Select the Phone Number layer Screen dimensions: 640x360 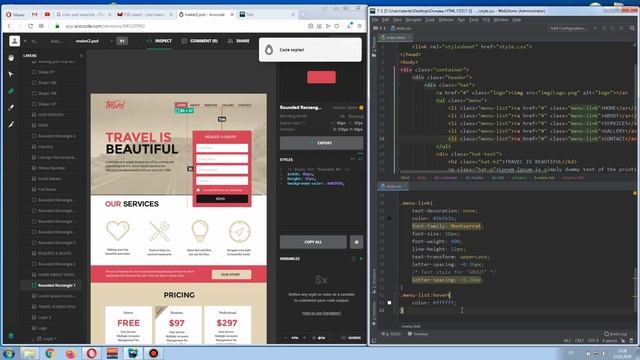52,168
